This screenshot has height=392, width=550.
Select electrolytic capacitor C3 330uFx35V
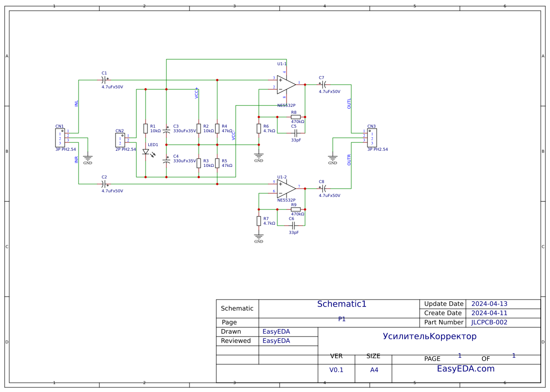point(167,131)
